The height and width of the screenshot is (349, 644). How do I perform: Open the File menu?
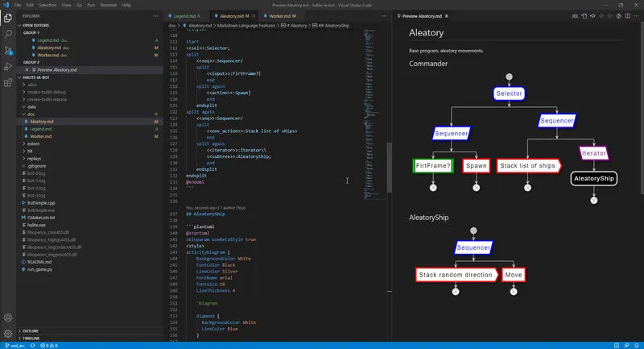coord(18,5)
